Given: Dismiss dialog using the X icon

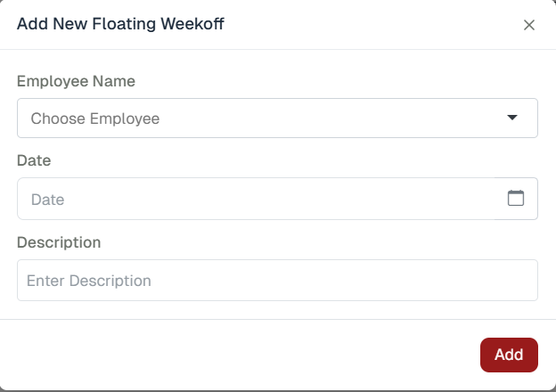Looking at the screenshot, I should tap(528, 25).
